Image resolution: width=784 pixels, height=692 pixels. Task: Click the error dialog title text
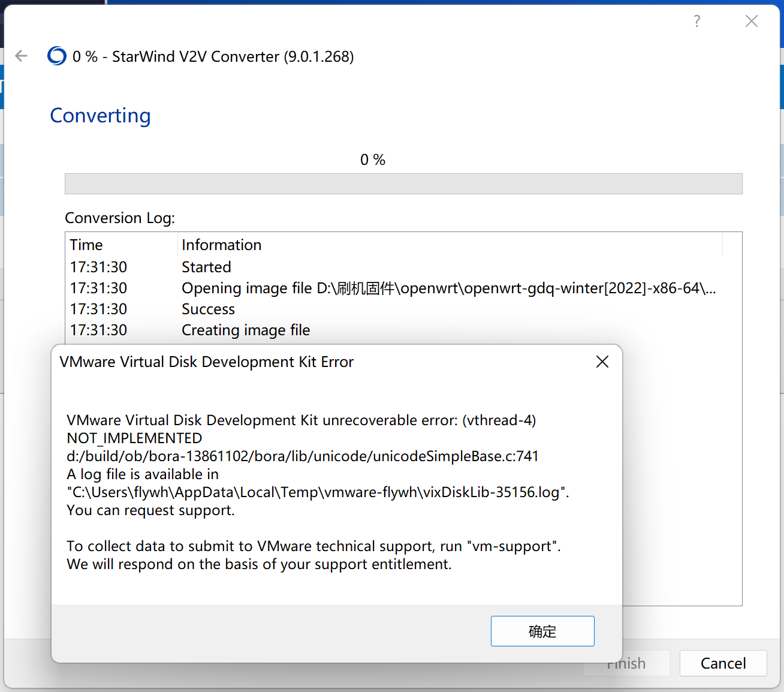click(207, 362)
